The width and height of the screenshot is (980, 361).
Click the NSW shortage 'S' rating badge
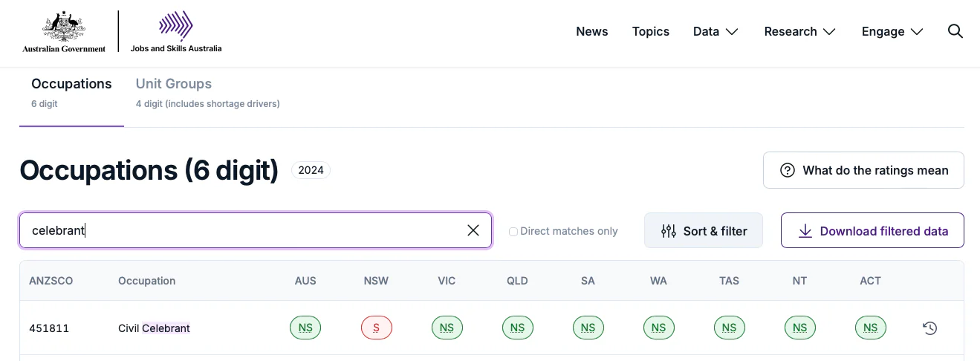coord(377,328)
